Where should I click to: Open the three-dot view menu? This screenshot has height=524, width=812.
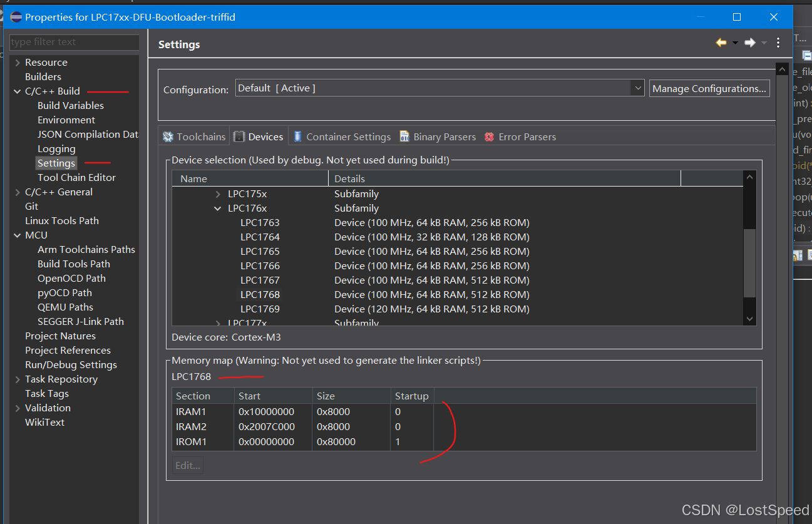(x=778, y=43)
